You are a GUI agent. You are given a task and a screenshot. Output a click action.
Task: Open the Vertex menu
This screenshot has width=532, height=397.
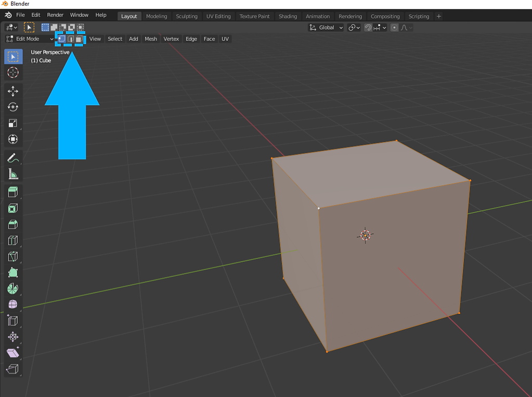tap(171, 39)
